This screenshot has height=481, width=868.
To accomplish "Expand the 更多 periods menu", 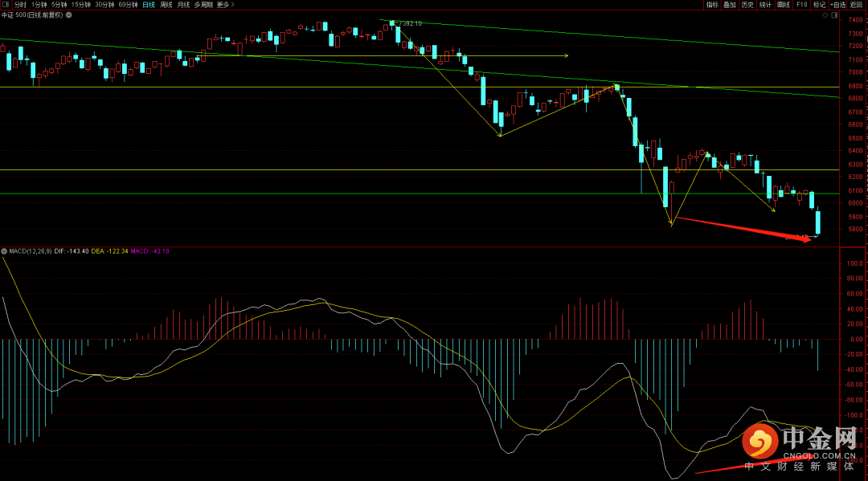I will tap(225, 5).
